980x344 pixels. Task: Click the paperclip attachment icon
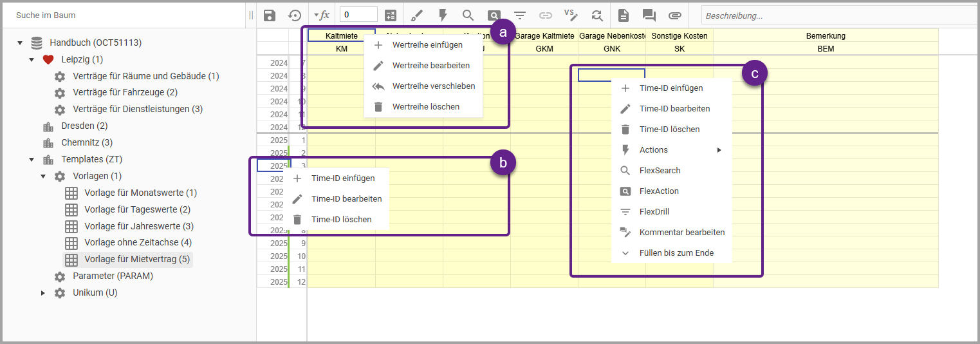pyautogui.click(x=674, y=15)
